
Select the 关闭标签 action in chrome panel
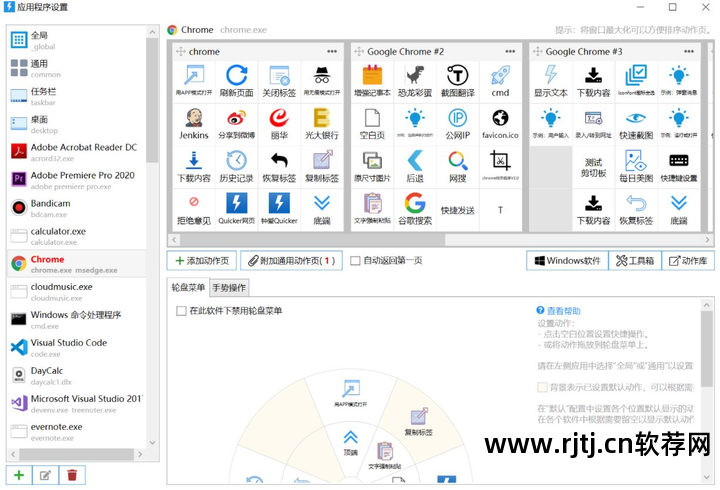[279, 81]
